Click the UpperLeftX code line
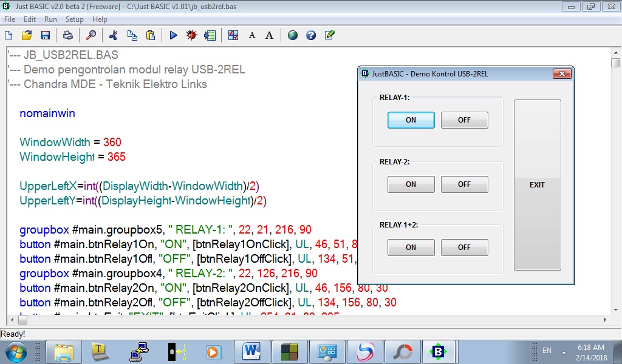Image resolution: width=622 pixels, height=364 pixels. 139,186
